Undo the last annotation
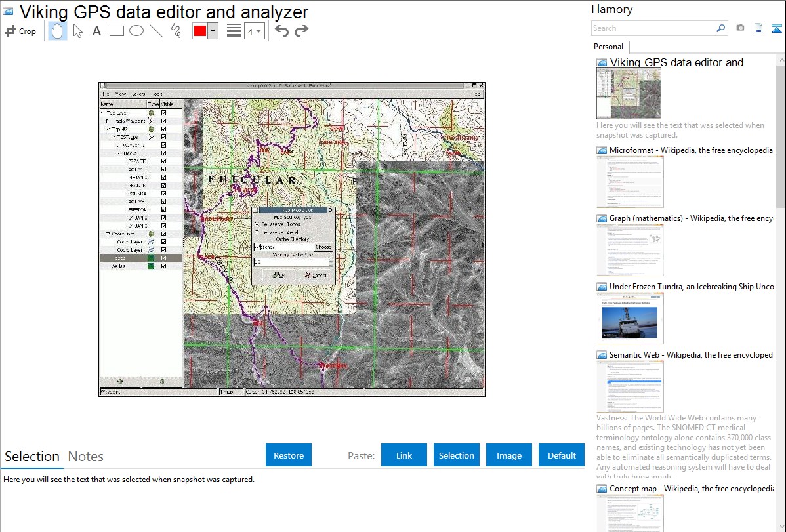 tap(281, 31)
